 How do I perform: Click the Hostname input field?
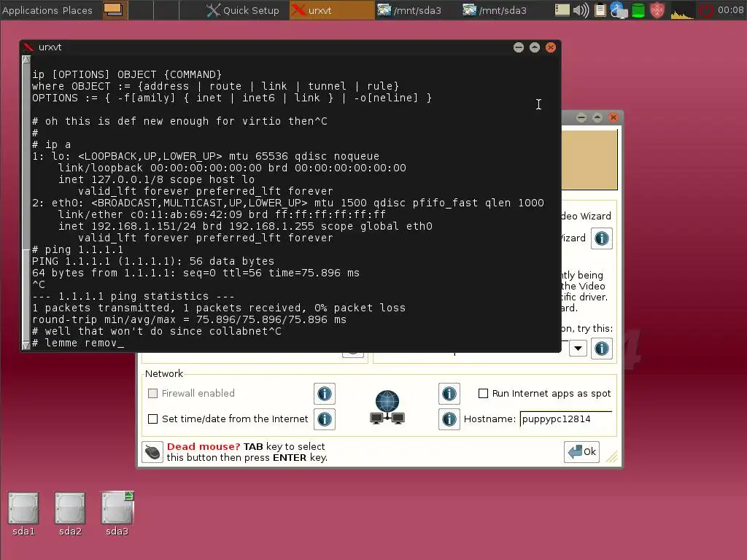(x=565, y=419)
